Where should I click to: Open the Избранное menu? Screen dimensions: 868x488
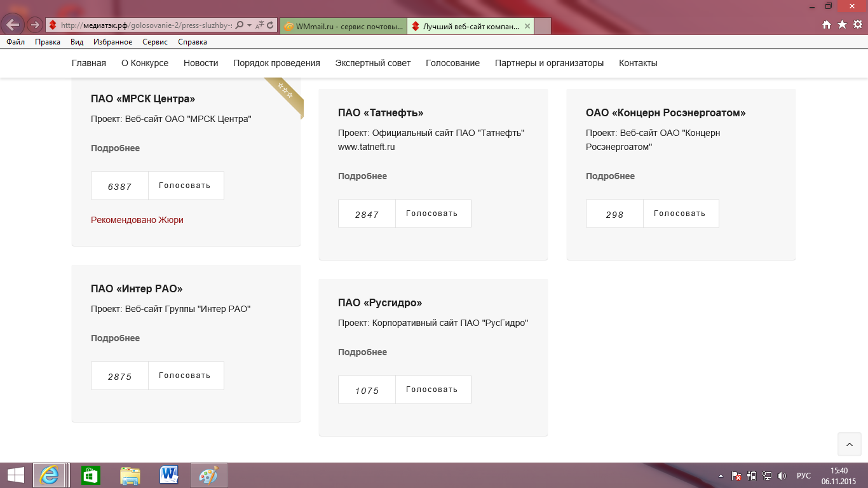(x=112, y=42)
